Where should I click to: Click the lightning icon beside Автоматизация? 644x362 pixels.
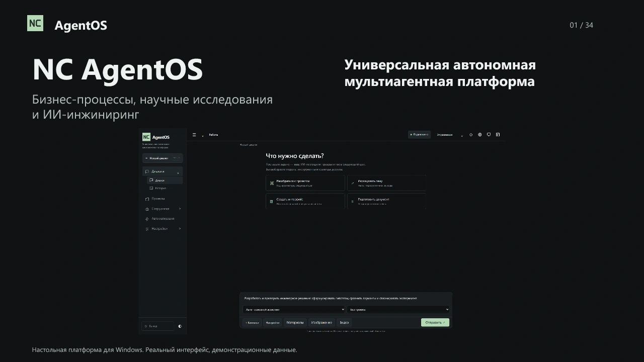coord(147,219)
